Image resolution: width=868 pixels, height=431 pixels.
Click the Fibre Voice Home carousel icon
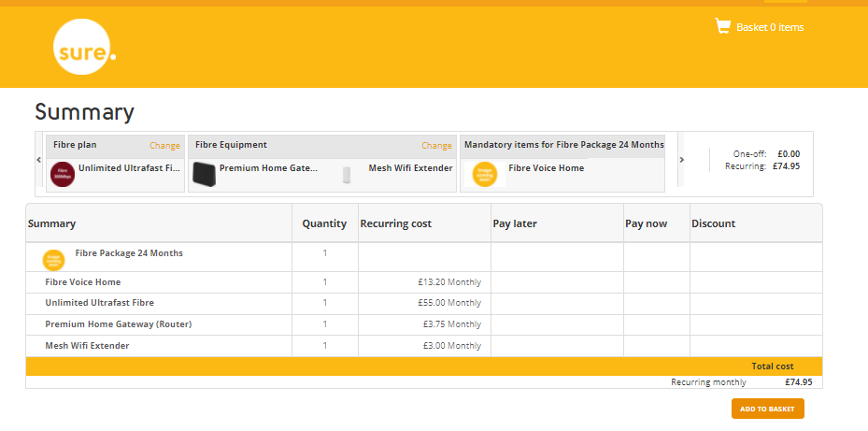pyautogui.click(x=483, y=175)
